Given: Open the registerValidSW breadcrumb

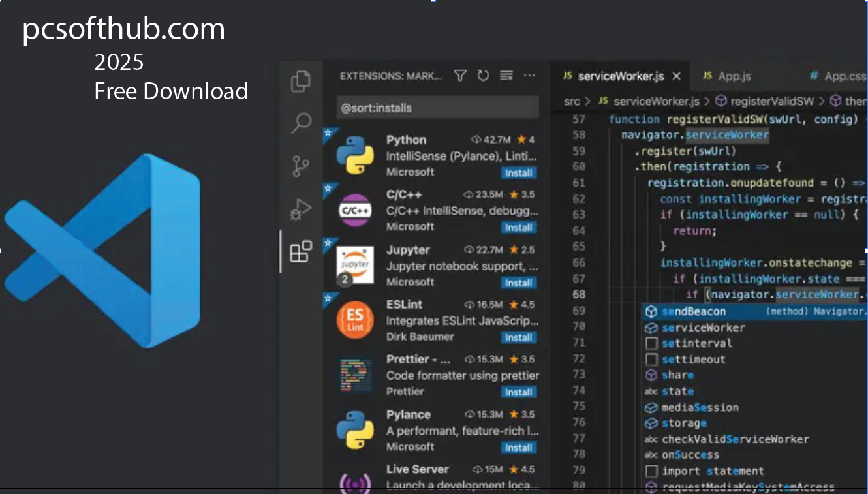Looking at the screenshot, I should point(764,101).
